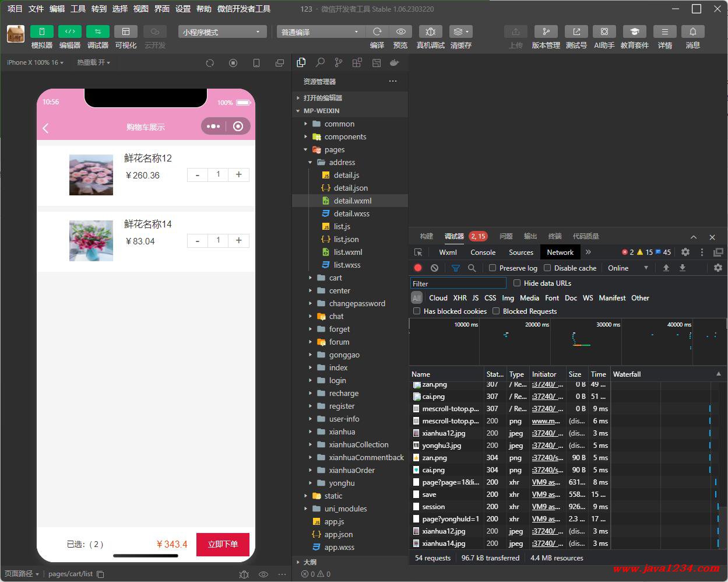Open project details (详情)

click(665, 31)
